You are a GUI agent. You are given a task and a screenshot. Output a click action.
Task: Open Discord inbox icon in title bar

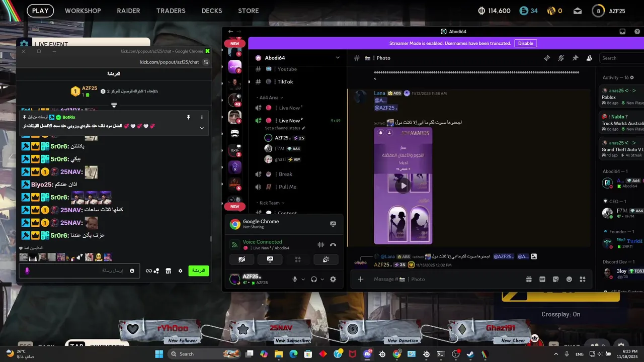(622, 31)
